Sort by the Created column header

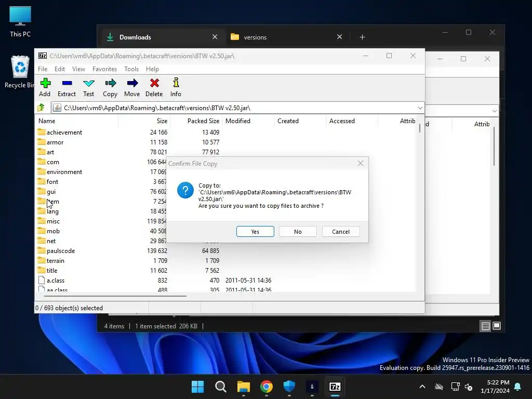click(300, 121)
